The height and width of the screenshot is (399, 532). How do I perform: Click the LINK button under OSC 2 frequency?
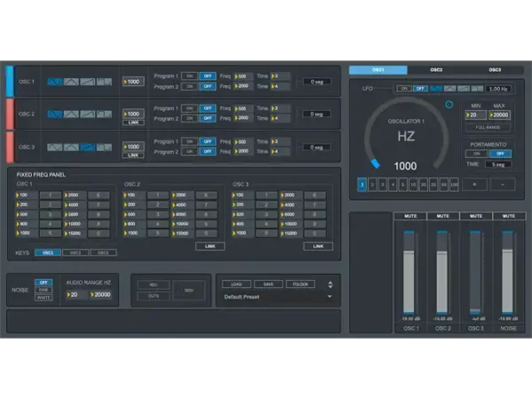[x=133, y=122]
